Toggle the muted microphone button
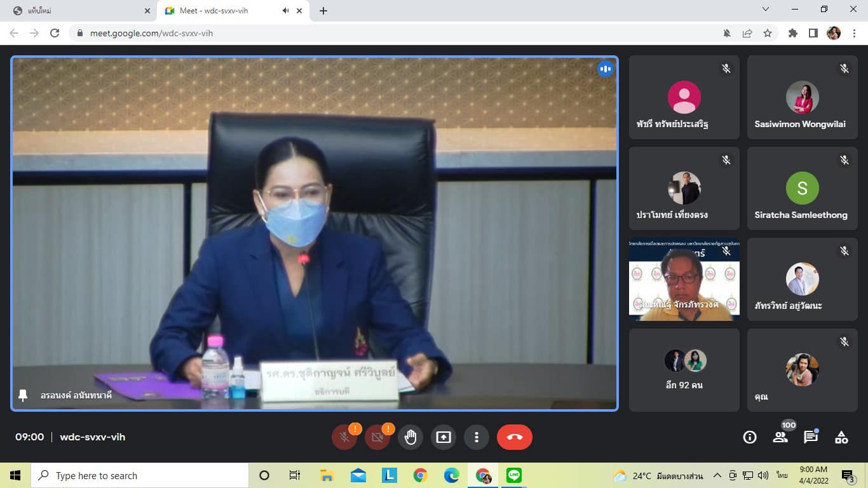Viewport: 868px width, 488px height. coord(344,437)
